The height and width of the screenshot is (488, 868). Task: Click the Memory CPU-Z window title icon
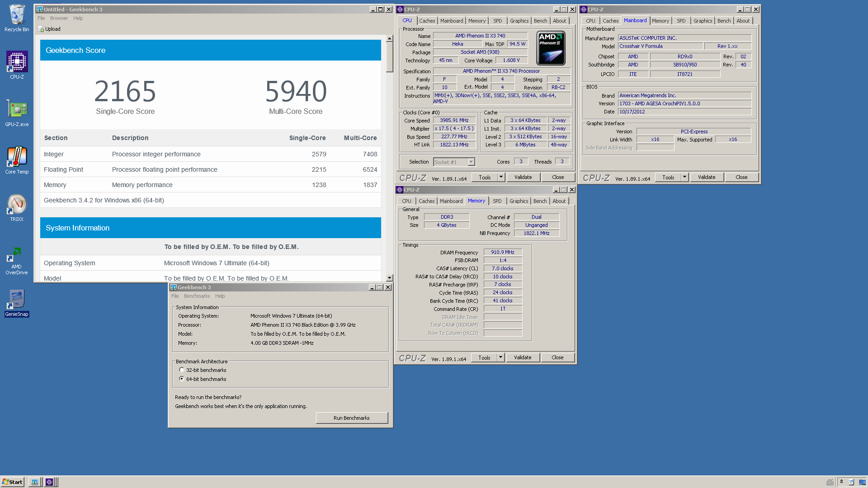click(x=400, y=190)
